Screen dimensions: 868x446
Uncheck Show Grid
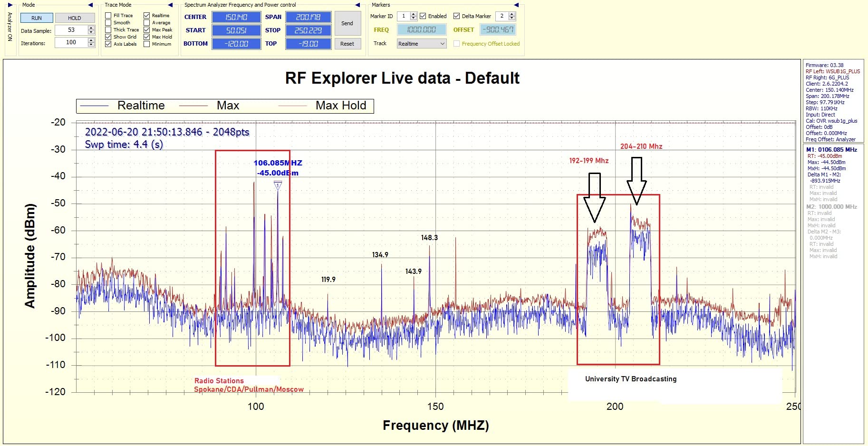click(108, 37)
